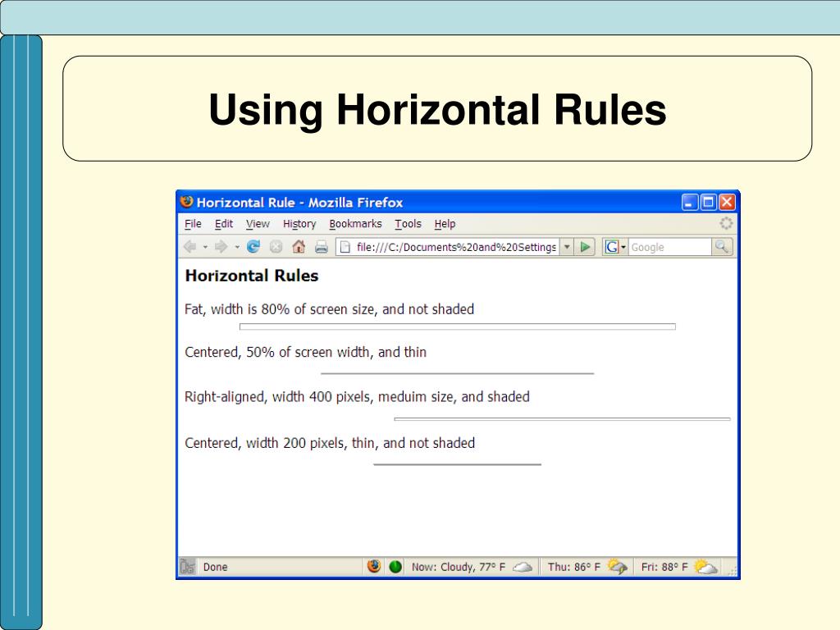
Task: Open the View menu
Action: point(258,224)
